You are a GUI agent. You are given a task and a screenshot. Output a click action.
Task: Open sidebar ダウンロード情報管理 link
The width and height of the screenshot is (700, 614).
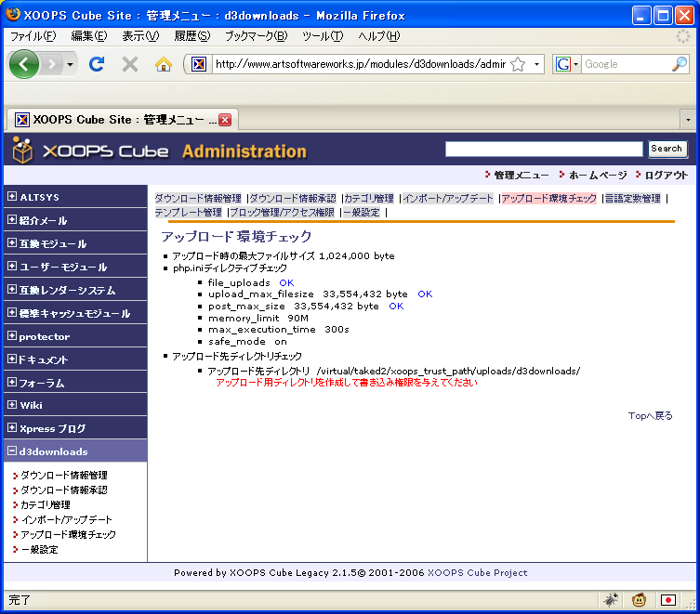[64, 476]
